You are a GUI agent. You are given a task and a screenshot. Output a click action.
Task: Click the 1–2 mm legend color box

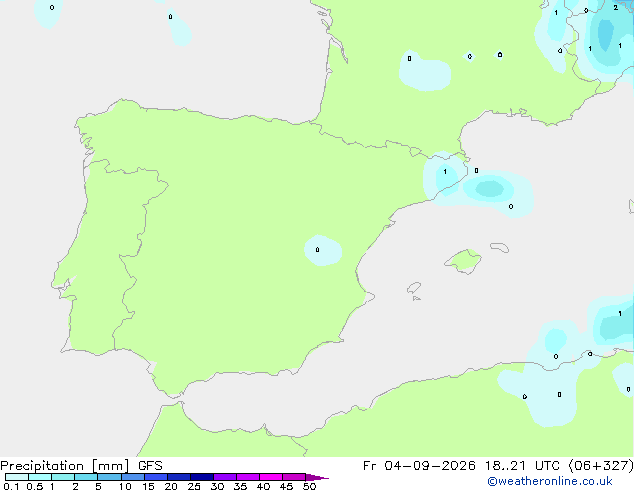(x=63, y=477)
